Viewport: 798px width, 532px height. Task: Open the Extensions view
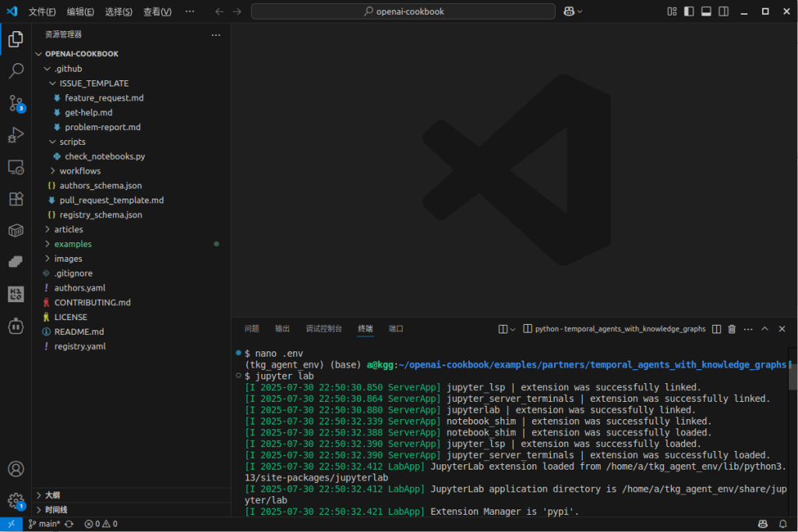[x=16, y=199]
